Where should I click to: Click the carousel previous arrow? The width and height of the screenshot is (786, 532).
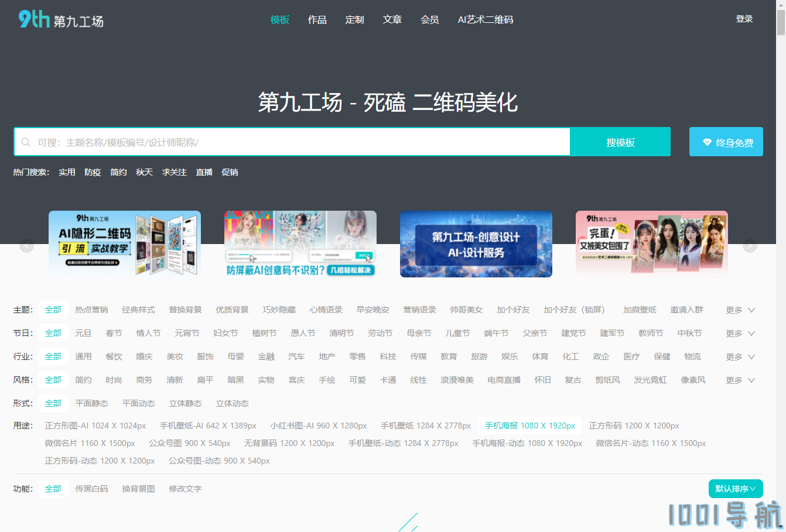click(x=26, y=246)
